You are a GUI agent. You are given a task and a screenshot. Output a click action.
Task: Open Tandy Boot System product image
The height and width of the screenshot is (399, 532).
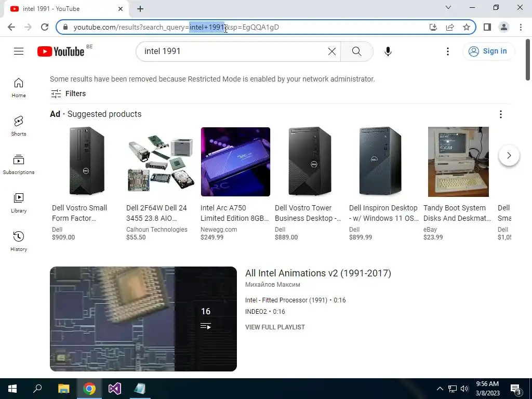pos(458,162)
